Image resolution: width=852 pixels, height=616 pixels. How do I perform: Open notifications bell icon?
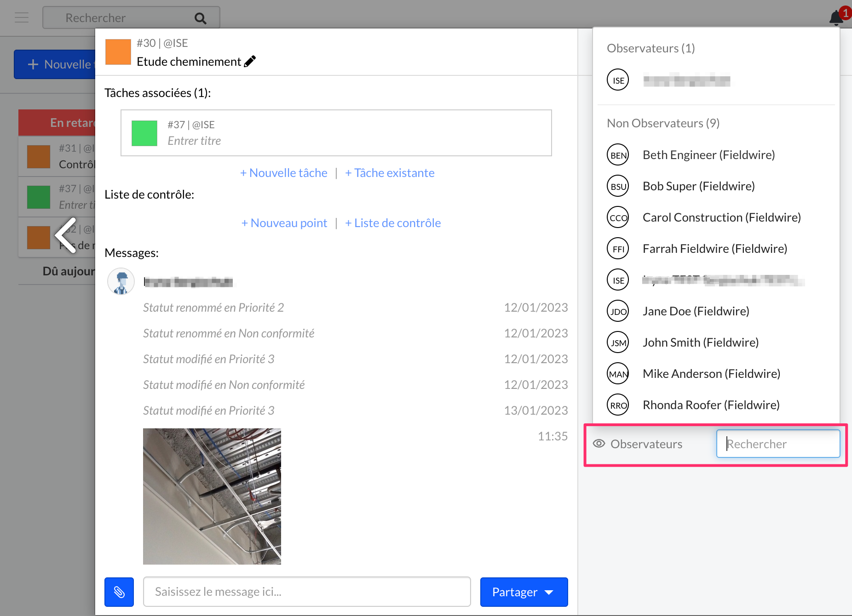tap(836, 18)
